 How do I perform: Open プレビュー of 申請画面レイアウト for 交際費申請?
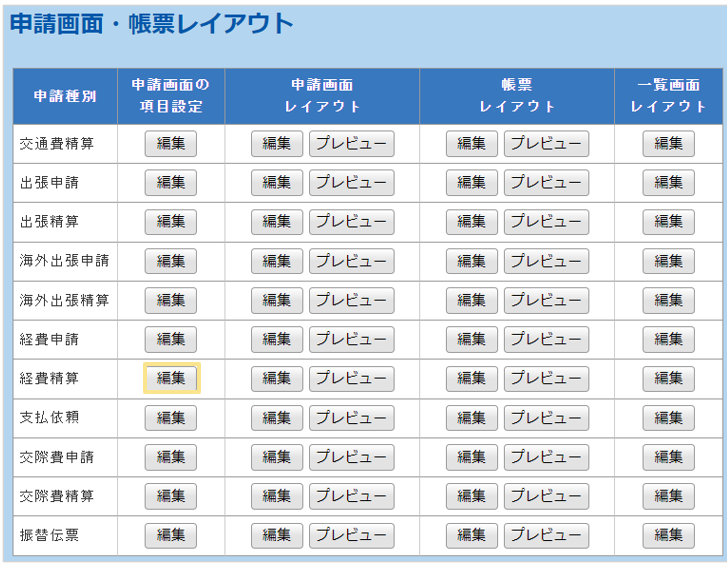click(351, 457)
